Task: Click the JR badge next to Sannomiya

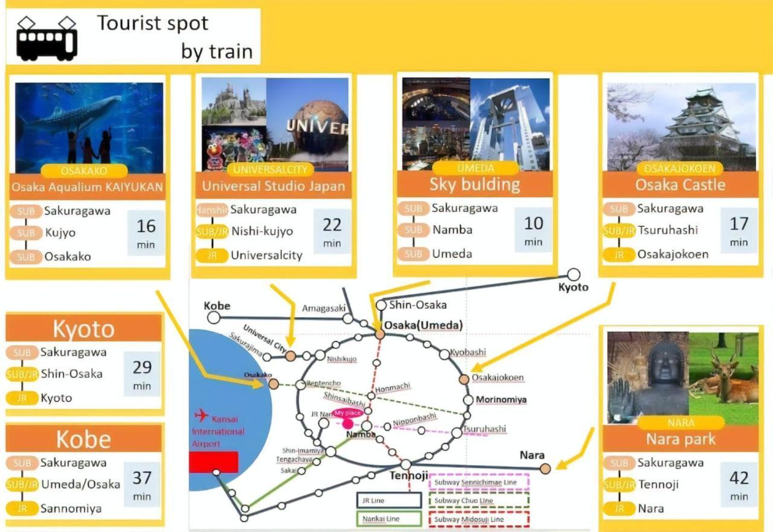Action: coord(22,509)
